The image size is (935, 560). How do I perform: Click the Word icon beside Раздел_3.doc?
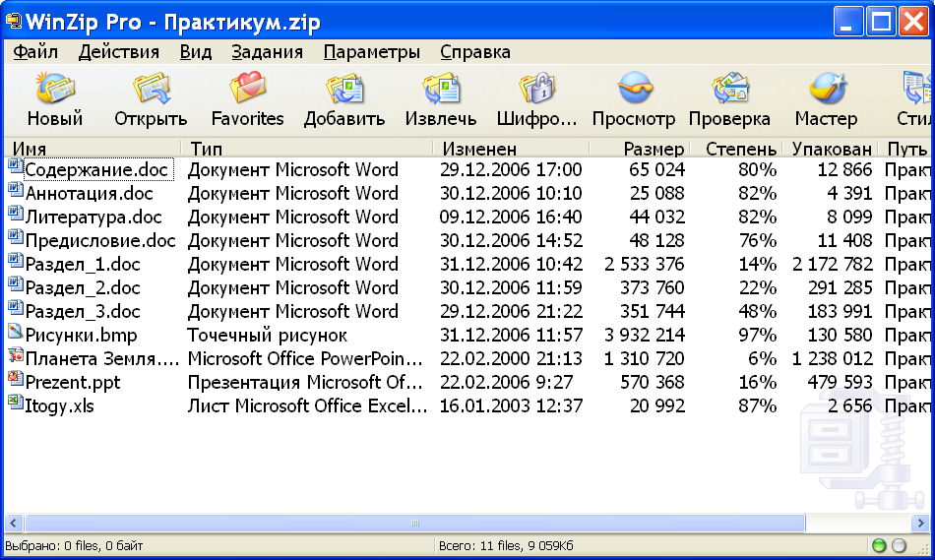point(15,308)
